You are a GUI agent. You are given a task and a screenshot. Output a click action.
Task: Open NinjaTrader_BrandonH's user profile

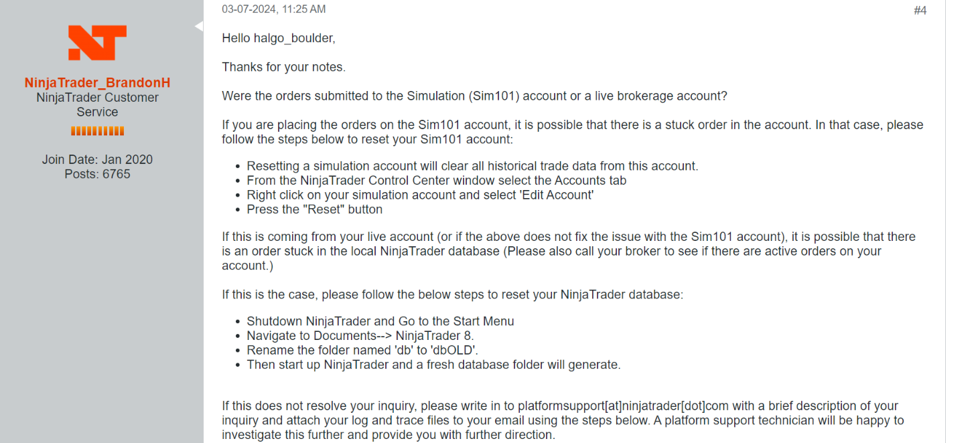[97, 83]
